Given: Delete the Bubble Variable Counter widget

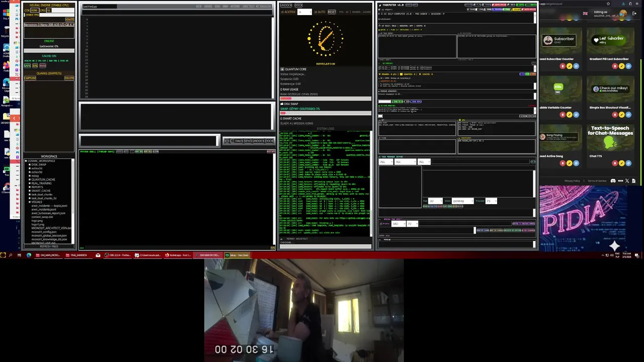Looking at the screenshot, I should 562,115.
